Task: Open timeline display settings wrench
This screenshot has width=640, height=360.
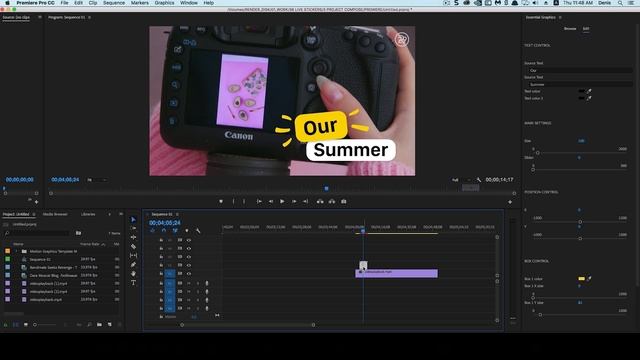Action: pyautogui.click(x=198, y=231)
